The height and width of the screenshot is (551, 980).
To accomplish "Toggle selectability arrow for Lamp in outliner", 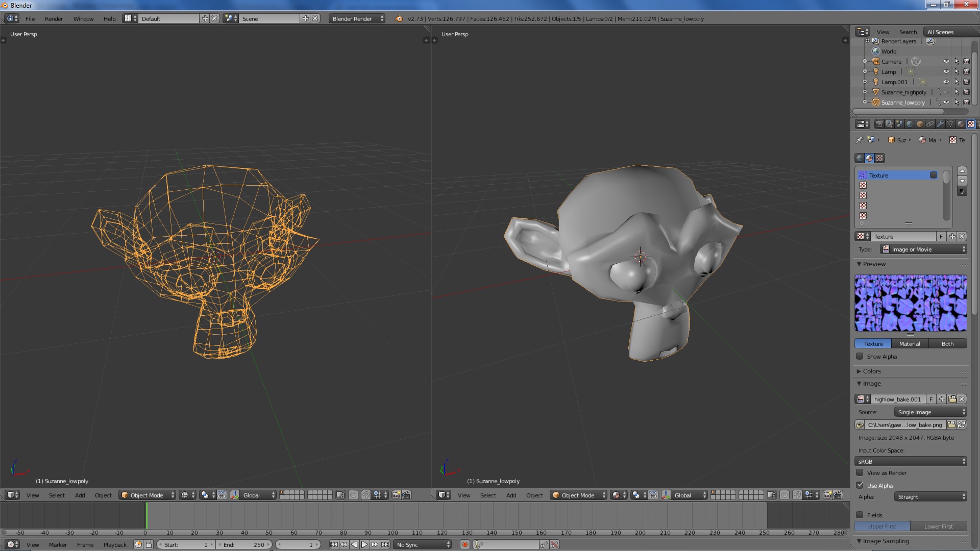I will pos(957,71).
